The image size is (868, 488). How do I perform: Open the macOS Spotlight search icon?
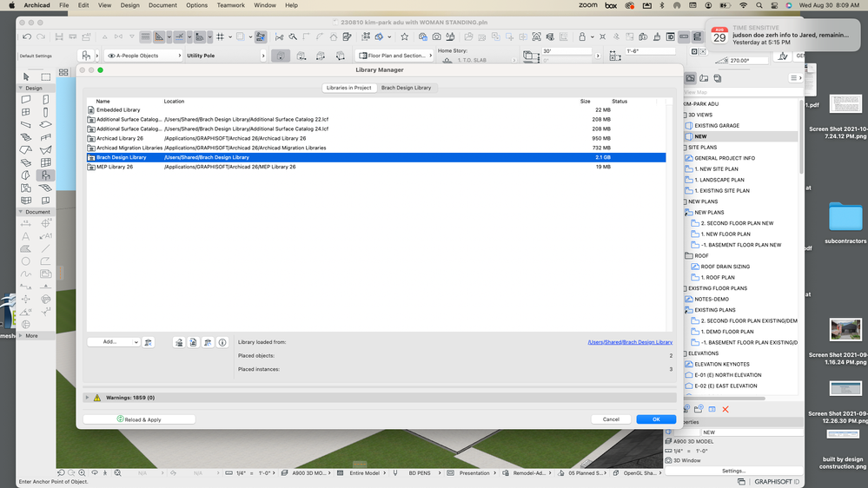pos(759,5)
